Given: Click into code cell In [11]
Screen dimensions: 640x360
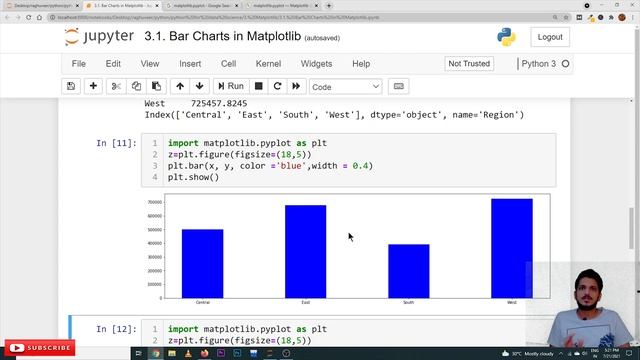Looking at the screenshot, I should click(x=349, y=160).
